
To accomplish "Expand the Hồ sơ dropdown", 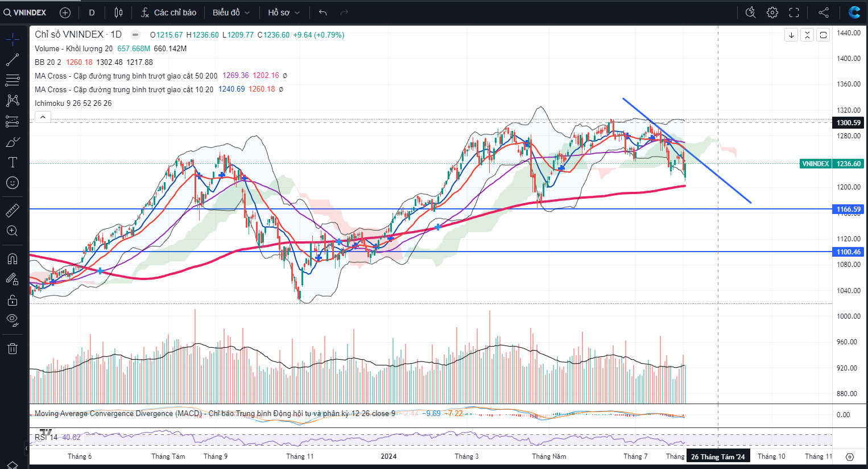I will coord(284,13).
